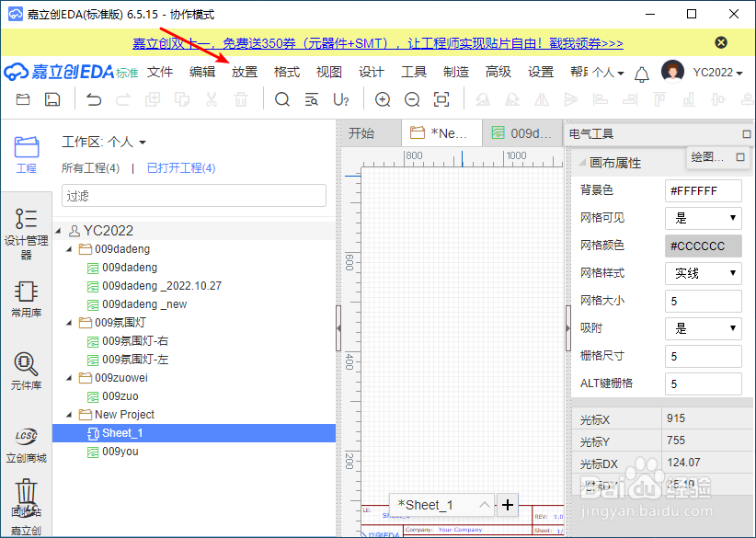This screenshot has width=756, height=538.
Task: Open the 回收站 recycle bin
Action: [x=27, y=498]
